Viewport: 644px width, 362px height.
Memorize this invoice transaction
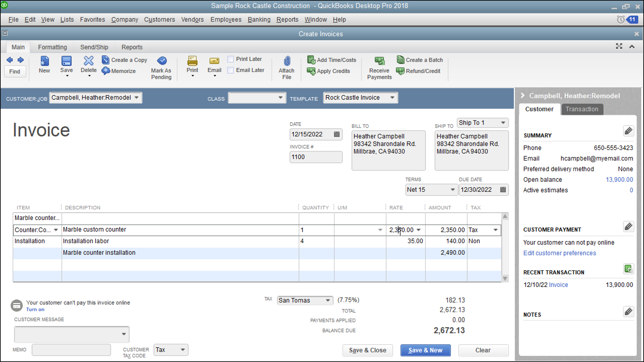pyautogui.click(x=119, y=71)
